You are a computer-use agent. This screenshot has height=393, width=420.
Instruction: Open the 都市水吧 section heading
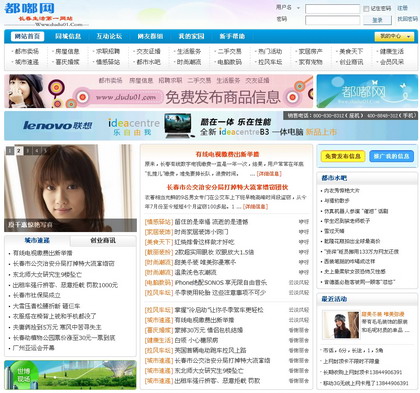(334, 178)
